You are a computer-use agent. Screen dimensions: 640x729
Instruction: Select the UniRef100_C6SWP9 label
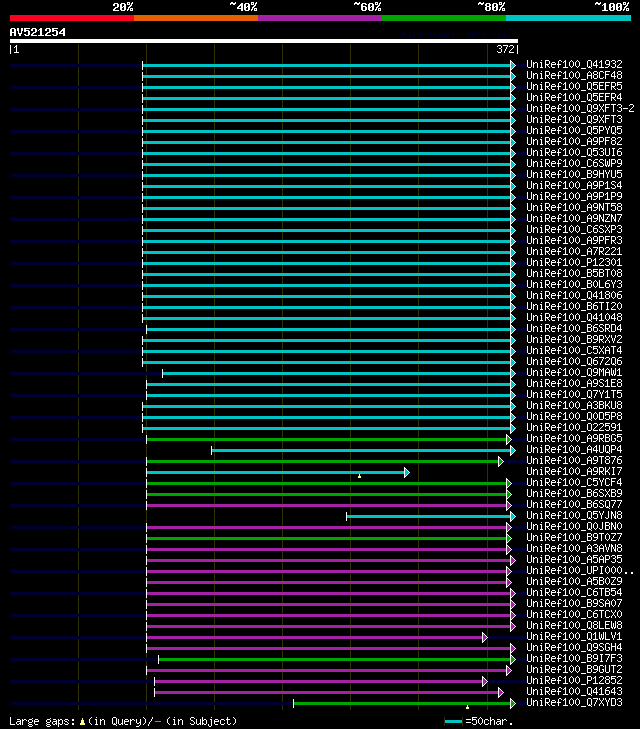574,163
